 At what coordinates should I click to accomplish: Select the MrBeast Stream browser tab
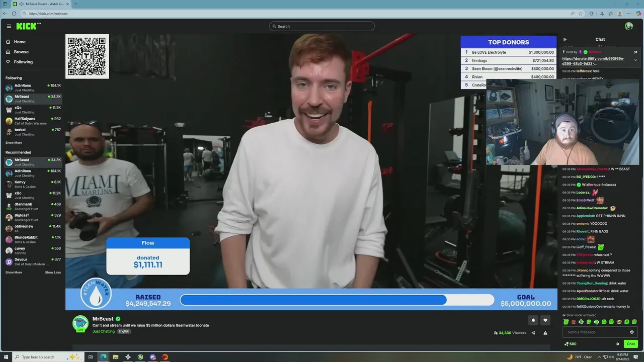[41, 4]
